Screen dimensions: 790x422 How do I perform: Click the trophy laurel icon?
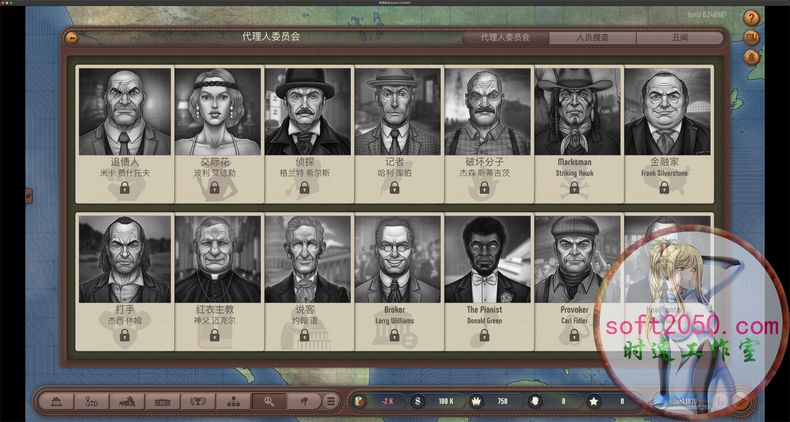197,401
